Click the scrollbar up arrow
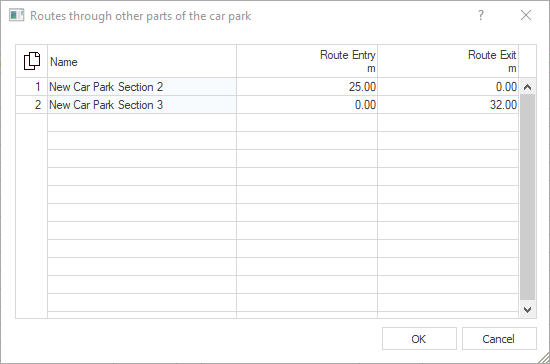 pos(527,87)
